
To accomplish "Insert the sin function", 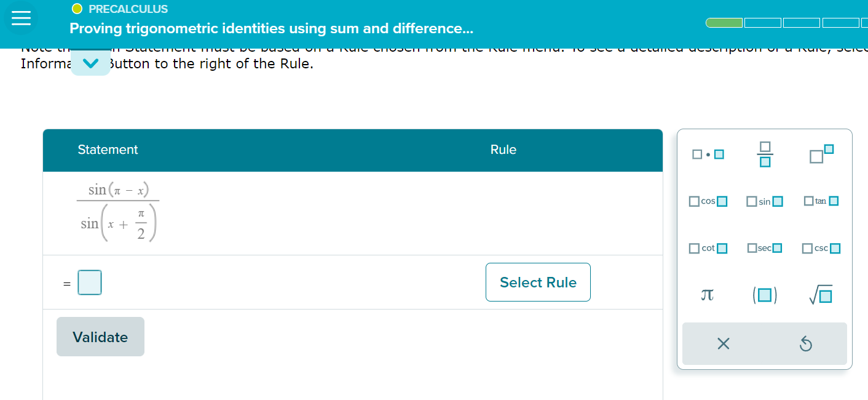I will pos(764,201).
